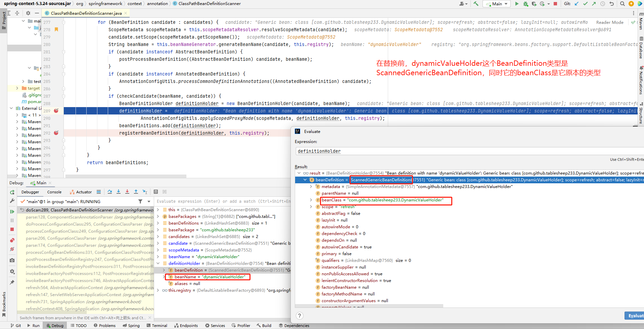Click Git Commit checkmark icon
Viewport: 644px width, 329px height.
(x=585, y=4)
